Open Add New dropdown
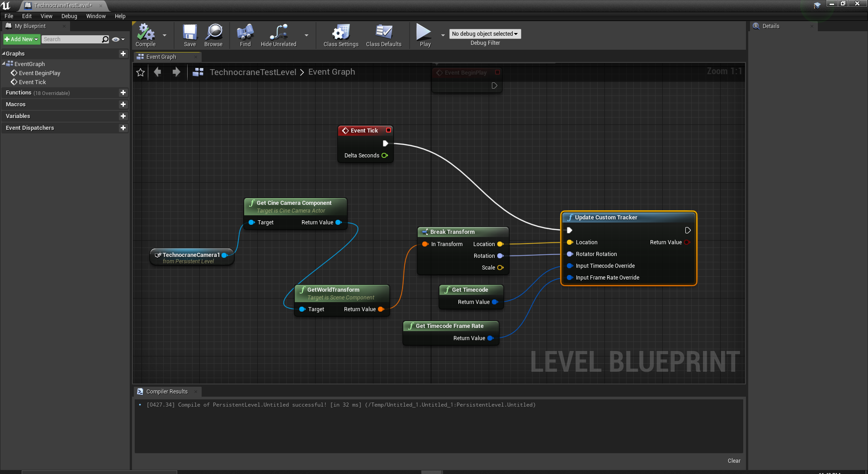This screenshot has width=868, height=474. click(x=22, y=39)
